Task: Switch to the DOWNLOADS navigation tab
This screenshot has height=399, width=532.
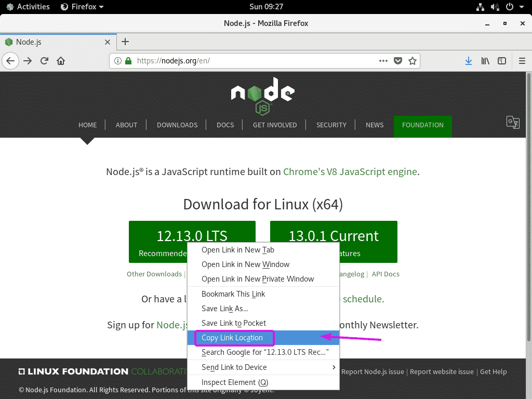Action: pyautogui.click(x=177, y=125)
